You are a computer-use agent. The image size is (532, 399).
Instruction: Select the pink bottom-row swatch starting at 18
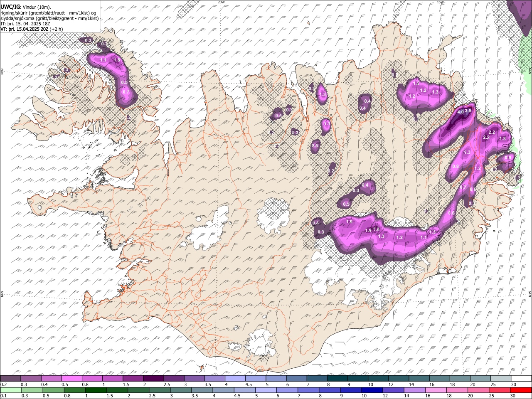pyautogui.click(x=458, y=390)
